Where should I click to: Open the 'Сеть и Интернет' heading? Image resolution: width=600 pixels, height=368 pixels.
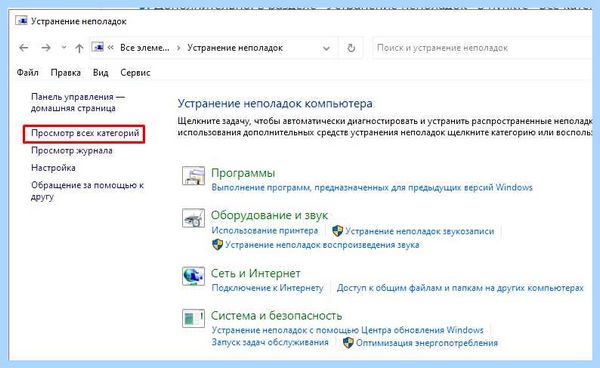pos(256,274)
